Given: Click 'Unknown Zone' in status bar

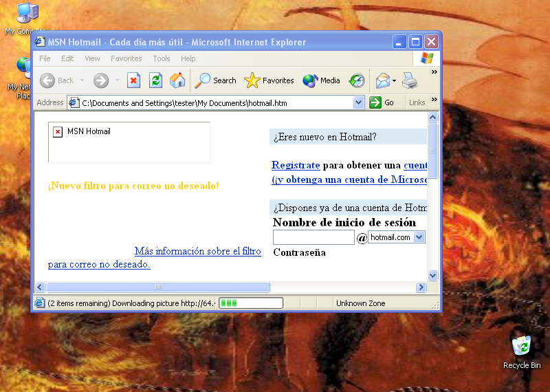Looking at the screenshot, I should [360, 303].
